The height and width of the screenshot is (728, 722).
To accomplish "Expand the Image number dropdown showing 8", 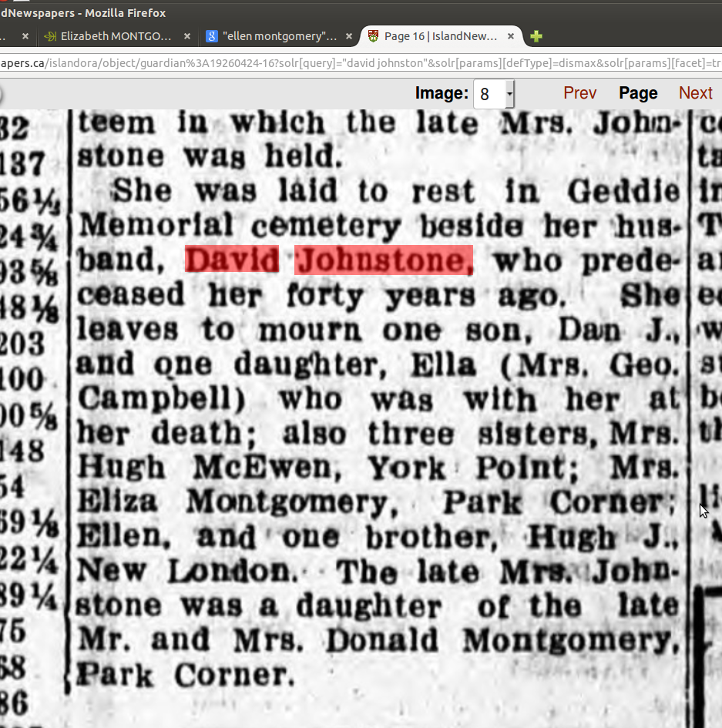I will coord(509,94).
